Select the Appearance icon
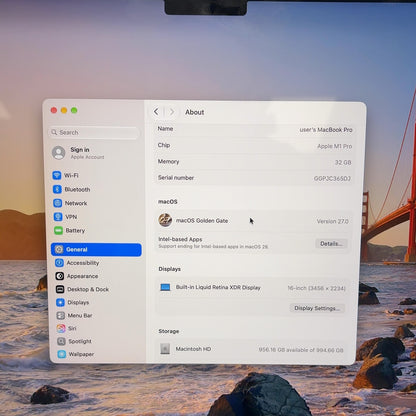The width and height of the screenshot is (416, 416). 60,276
